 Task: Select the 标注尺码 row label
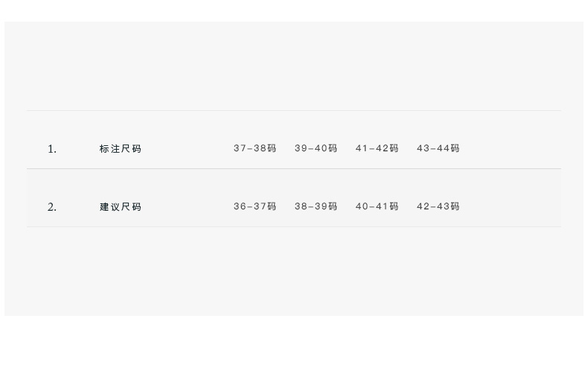(120, 149)
